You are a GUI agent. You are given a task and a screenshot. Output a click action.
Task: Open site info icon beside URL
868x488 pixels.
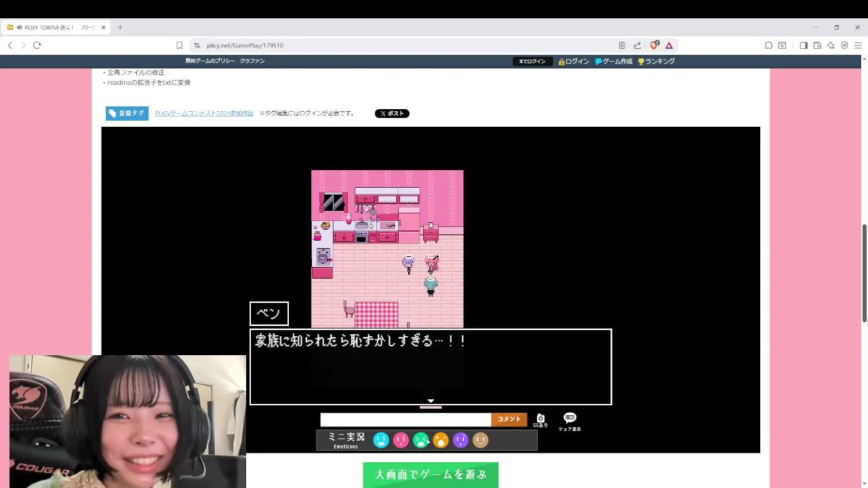pos(197,45)
